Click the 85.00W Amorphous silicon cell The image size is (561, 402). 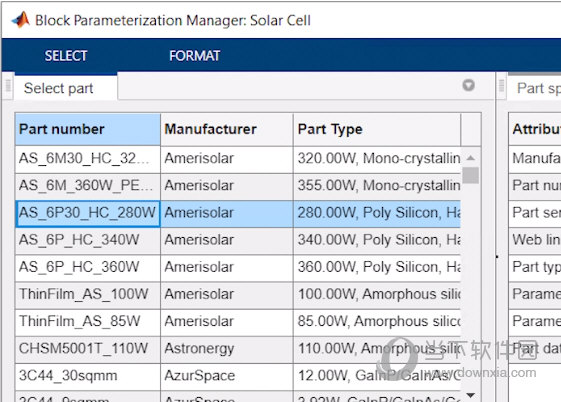click(x=377, y=322)
